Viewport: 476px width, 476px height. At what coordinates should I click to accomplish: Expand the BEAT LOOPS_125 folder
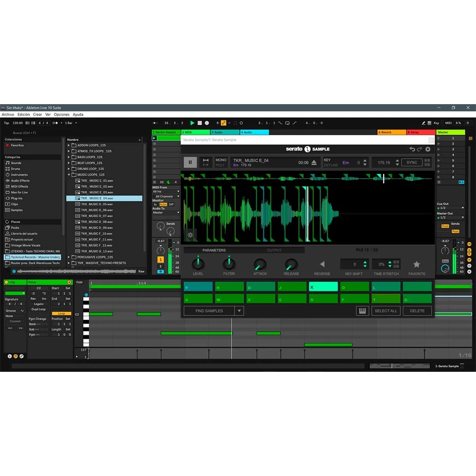[69, 163]
